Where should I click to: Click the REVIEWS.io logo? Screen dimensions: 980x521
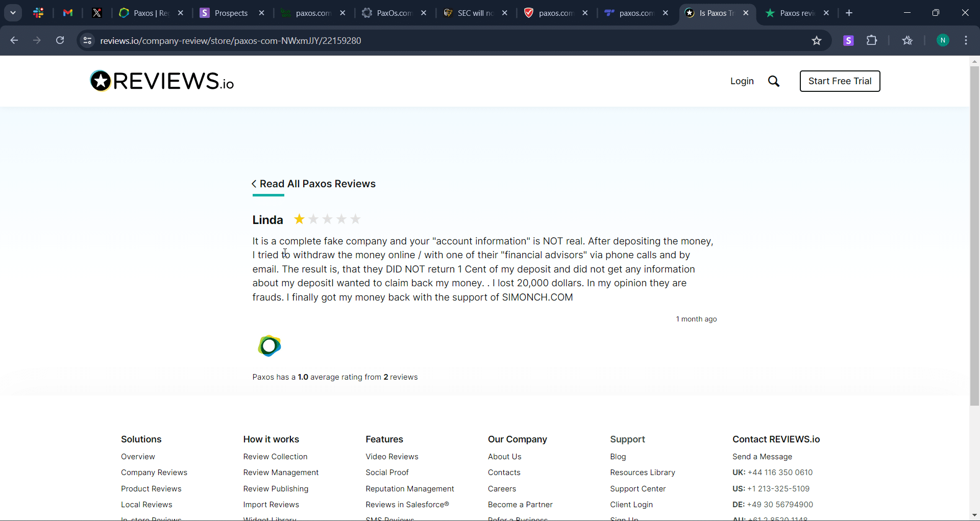click(162, 81)
